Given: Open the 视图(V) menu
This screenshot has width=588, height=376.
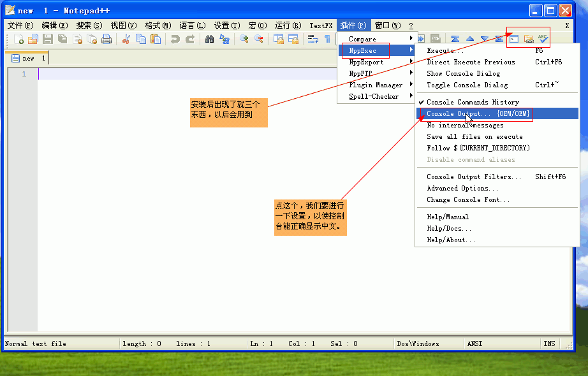Looking at the screenshot, I should tap(124, 25).
